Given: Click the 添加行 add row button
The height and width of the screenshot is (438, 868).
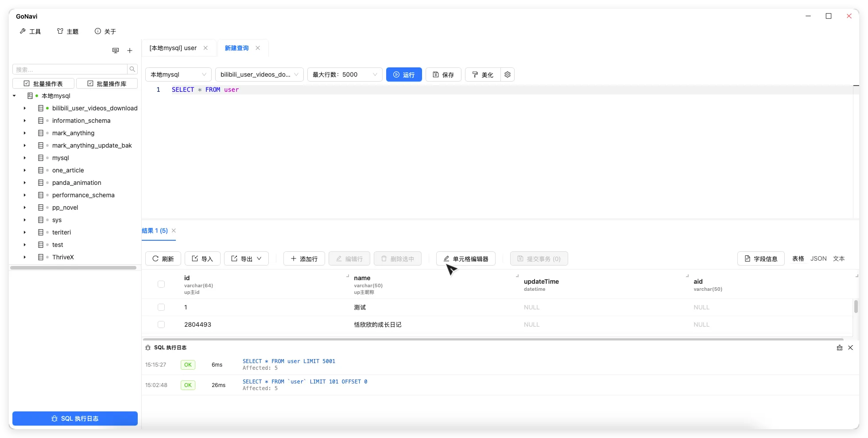Looking at the screenshot, I should point(304,258).
